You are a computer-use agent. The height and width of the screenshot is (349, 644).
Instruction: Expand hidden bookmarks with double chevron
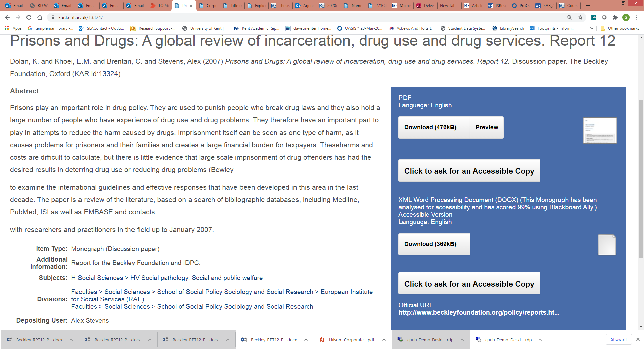591,28
